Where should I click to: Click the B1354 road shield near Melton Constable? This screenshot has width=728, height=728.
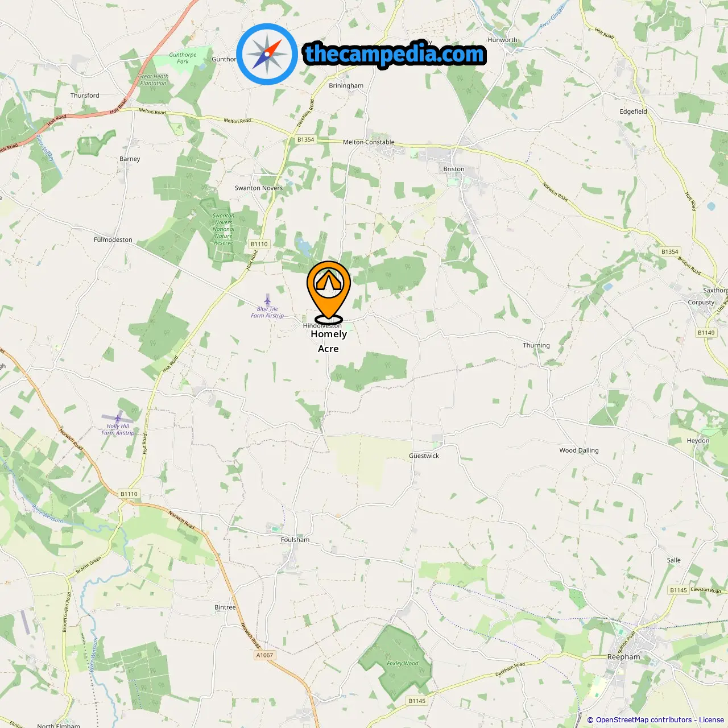click(x=305, y=139)
